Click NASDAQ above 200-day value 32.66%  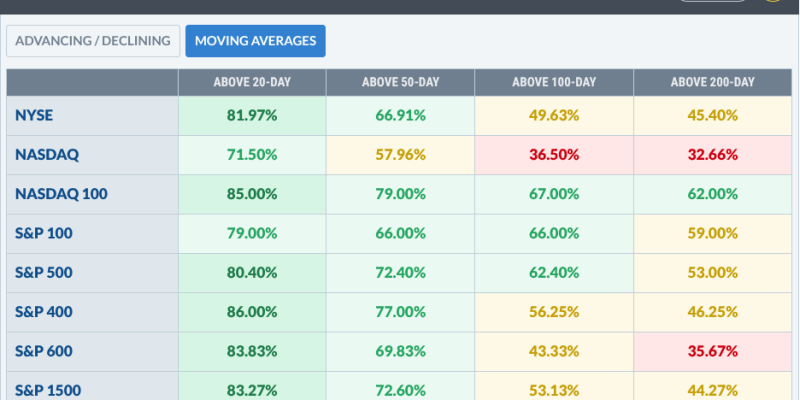[713, 155]
